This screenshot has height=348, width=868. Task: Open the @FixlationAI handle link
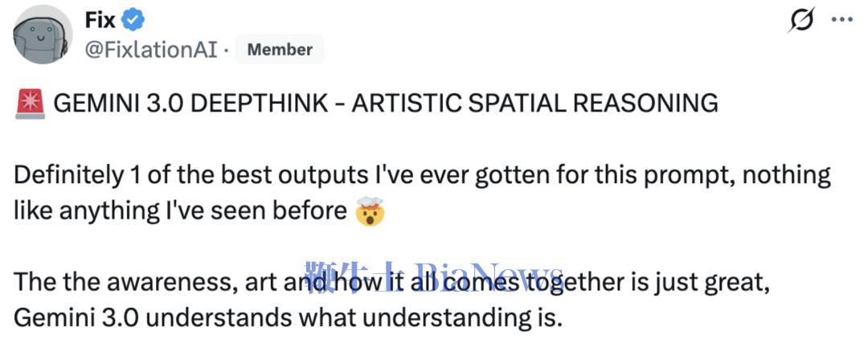coord(152,49)
